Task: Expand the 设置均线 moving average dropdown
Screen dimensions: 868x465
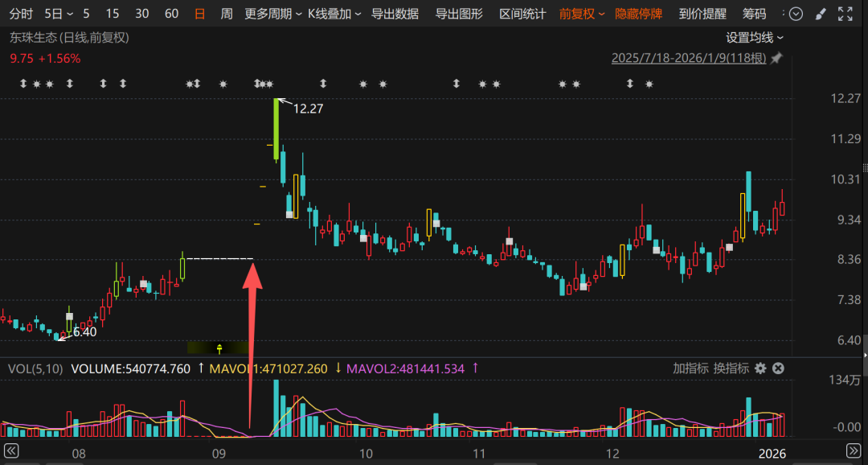Action: pyautogui.click(x=755, y=37)
